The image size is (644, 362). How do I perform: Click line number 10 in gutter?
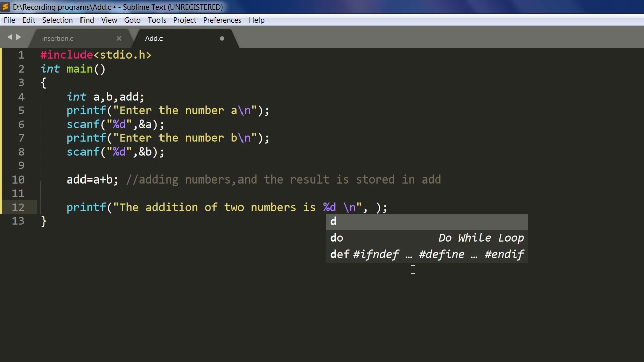point(18,179)
